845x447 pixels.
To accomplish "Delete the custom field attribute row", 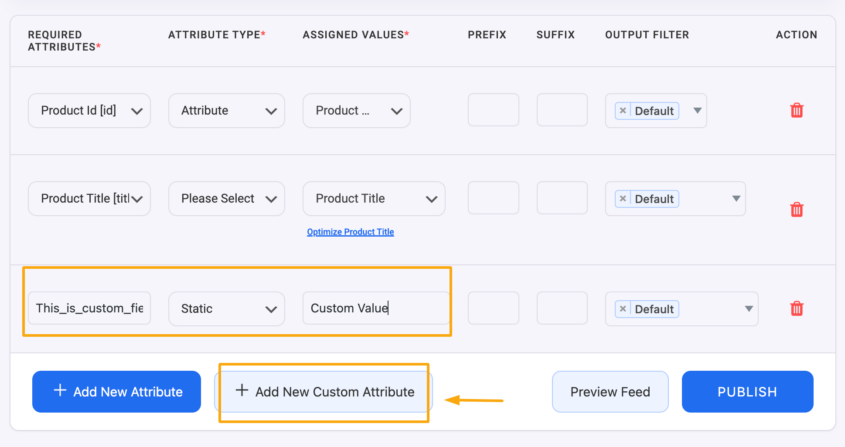I will (x=796, y=309).
